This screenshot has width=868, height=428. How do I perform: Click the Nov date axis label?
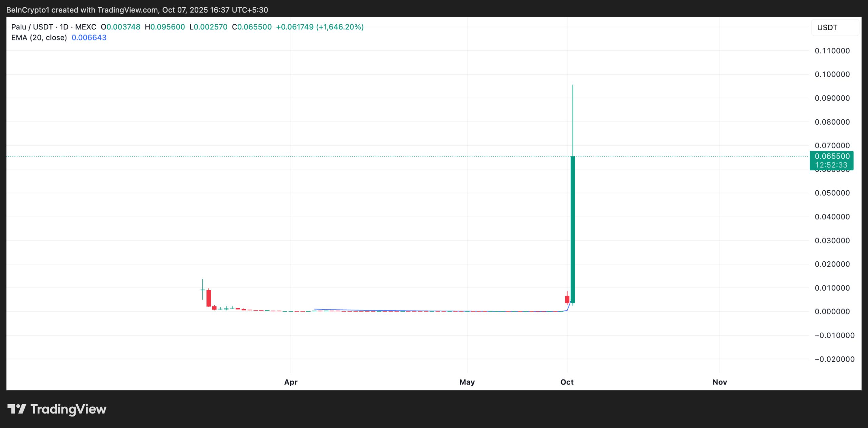tap(719, 382)
